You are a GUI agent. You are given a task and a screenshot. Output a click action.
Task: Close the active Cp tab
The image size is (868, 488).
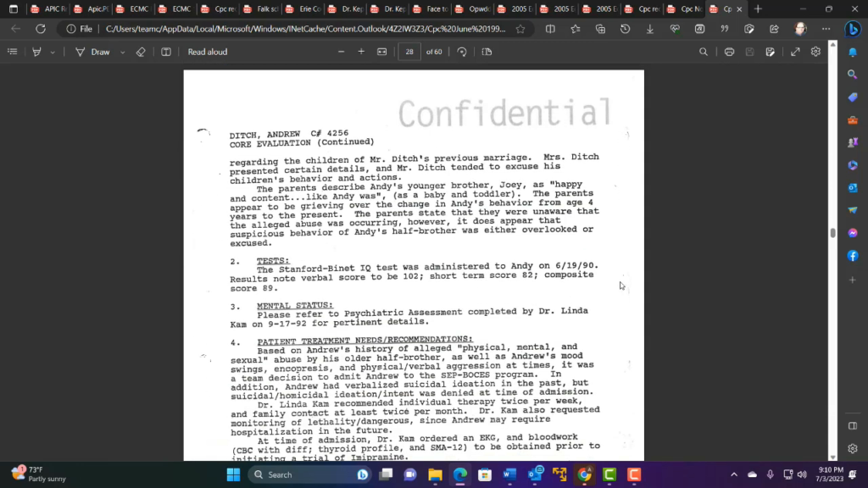coord(739,8)
